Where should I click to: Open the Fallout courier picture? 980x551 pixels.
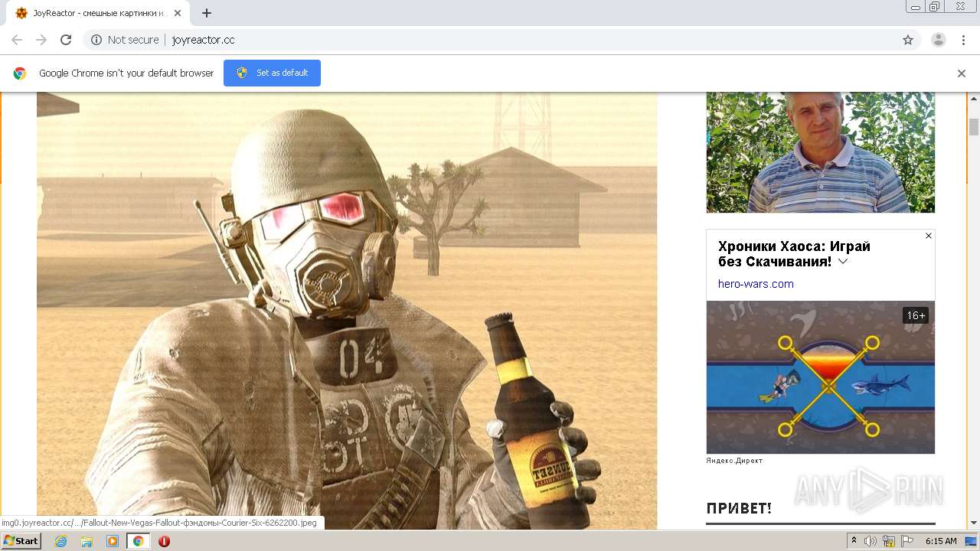(x=347, y=311)
